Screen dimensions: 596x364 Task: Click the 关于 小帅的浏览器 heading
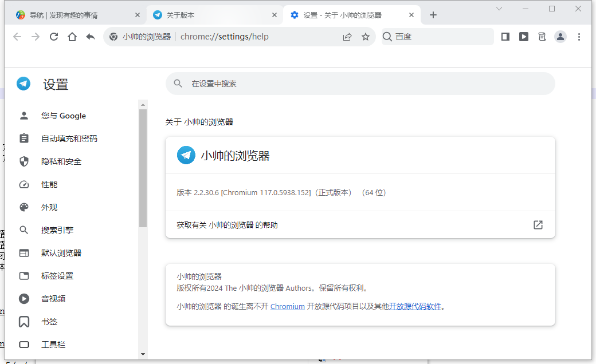coord(199,122)
